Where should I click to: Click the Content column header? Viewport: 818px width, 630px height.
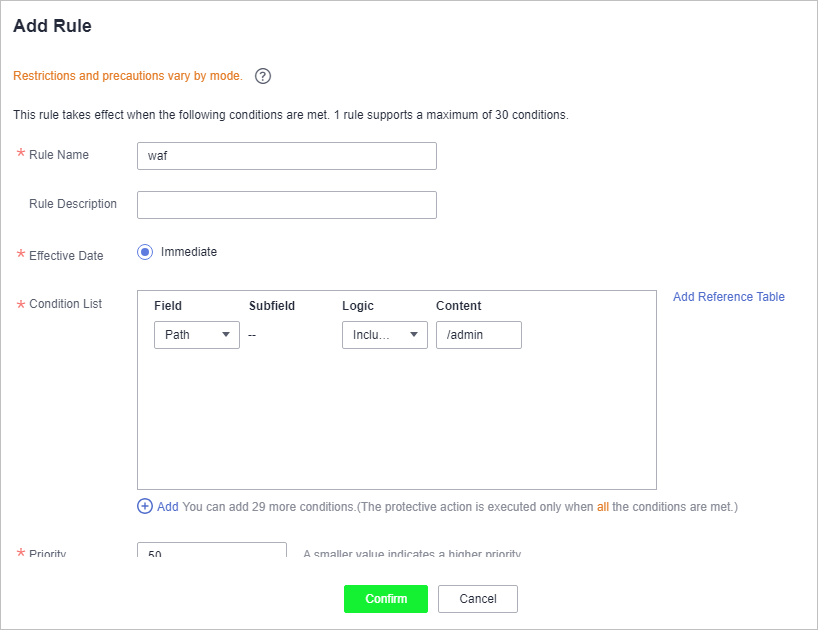click(x=459, y=306)
